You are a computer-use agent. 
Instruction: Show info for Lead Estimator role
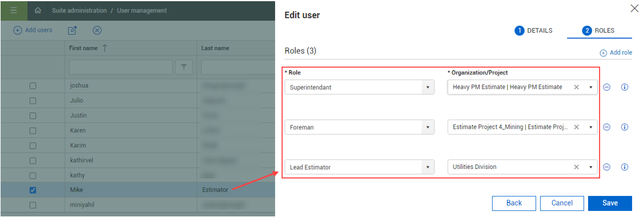coord(625,167)
